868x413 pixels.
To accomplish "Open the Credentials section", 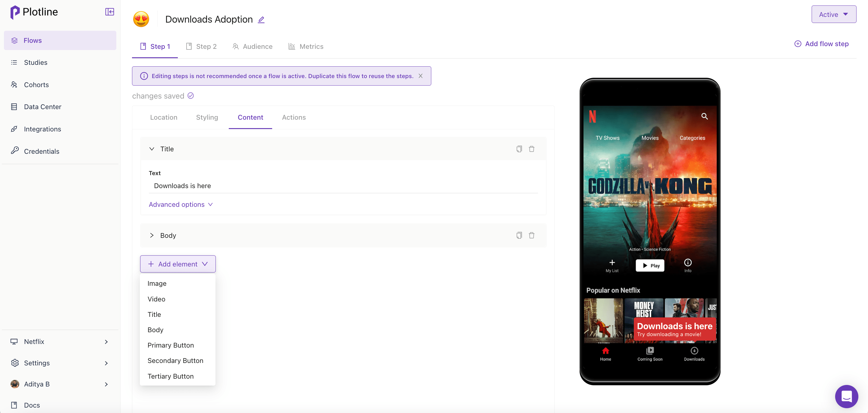I will (42, 151).
